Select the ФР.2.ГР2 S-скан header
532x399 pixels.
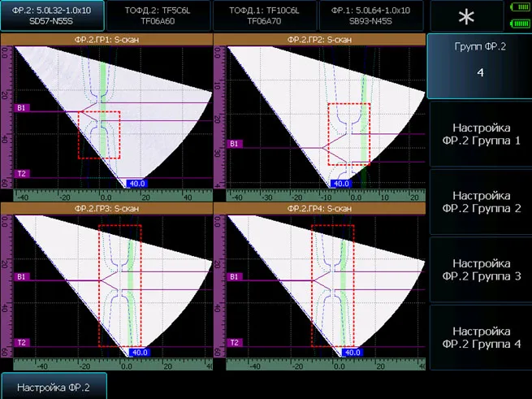[319, 40]
